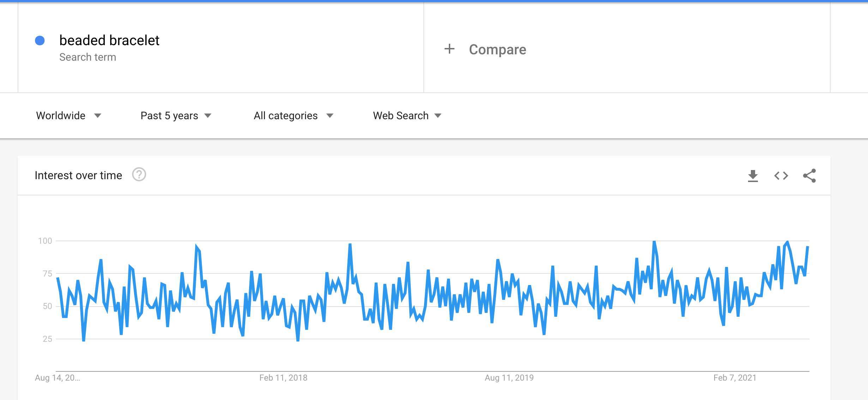
Task: Open the embed code icon
Action: click(781, 176)
